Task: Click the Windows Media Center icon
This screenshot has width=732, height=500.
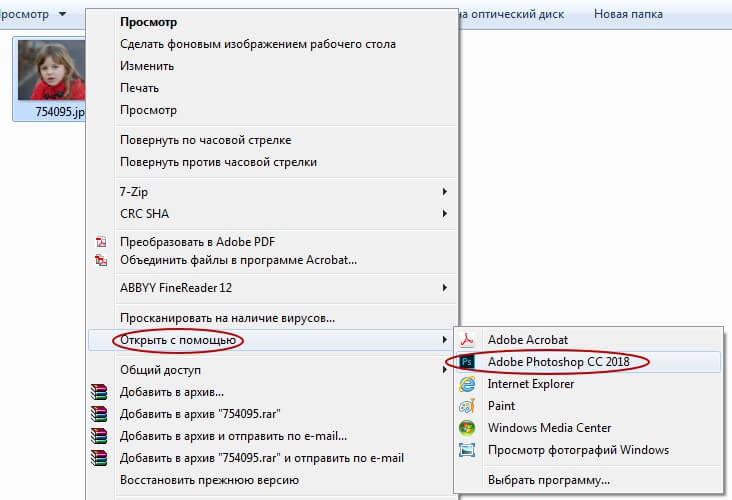Action: (467, 428)
